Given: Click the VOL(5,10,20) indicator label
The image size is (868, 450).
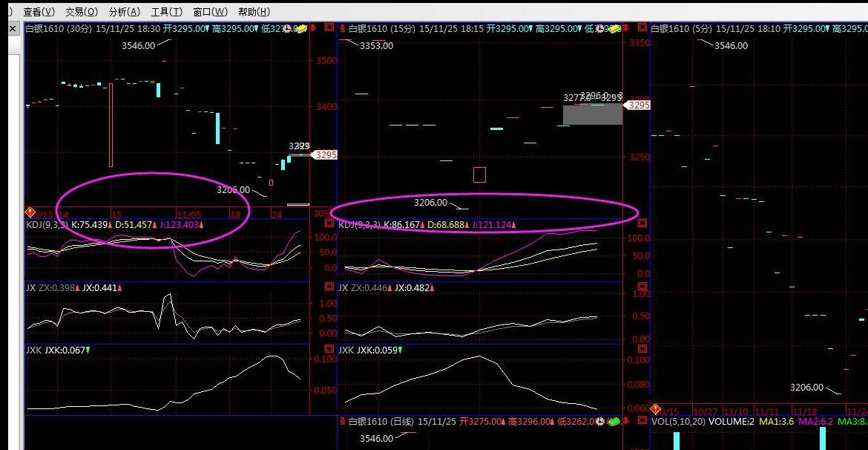Looking at the screenshot, I should (677, 421).
